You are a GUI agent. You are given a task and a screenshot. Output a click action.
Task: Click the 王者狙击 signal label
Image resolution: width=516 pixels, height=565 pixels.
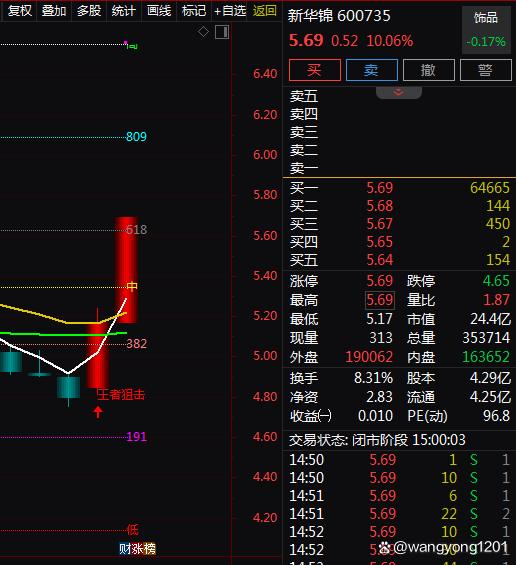coord(121,394)
